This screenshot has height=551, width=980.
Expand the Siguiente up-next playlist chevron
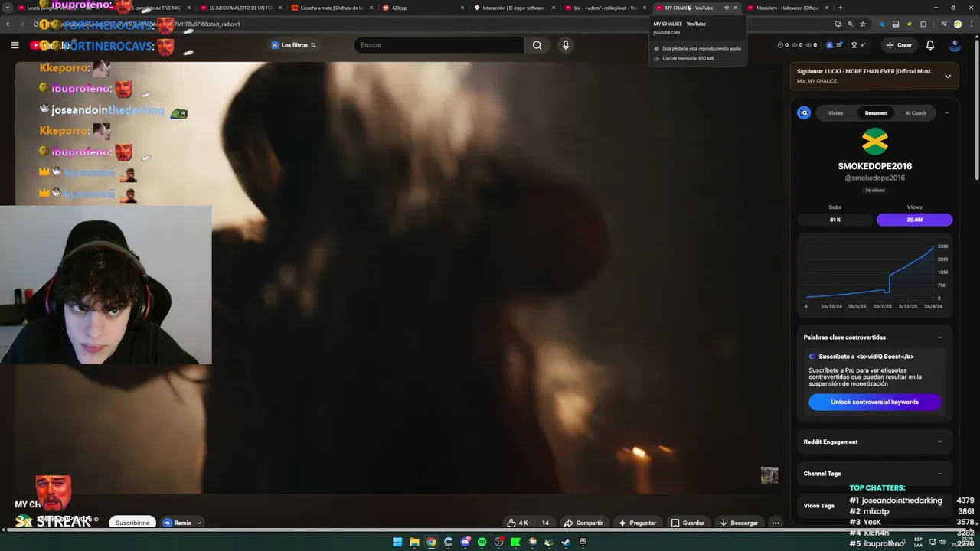[947, 77]
